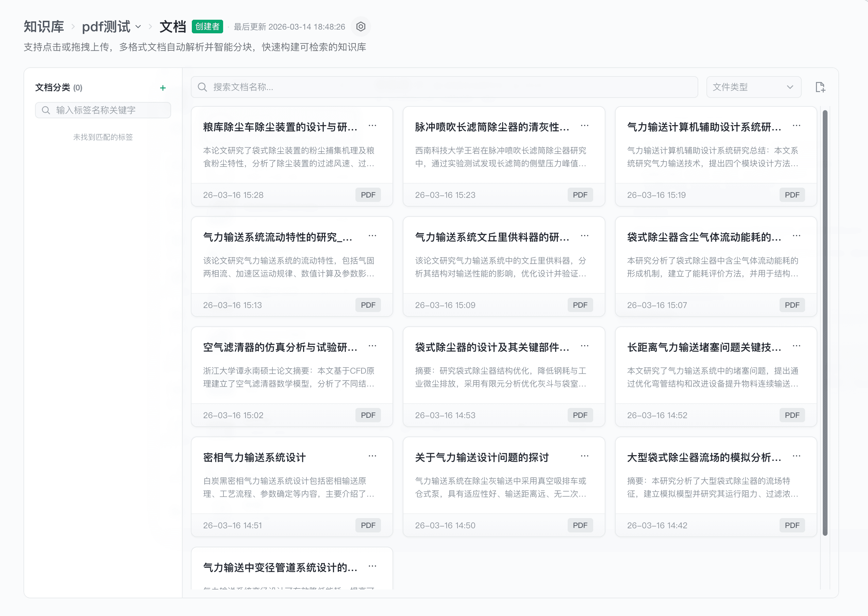Click PDF tag on 密相气力输送系统设计 card
The width and height of the screenshot is (868, 616).
pyautogui.click(x=368, y=525)
